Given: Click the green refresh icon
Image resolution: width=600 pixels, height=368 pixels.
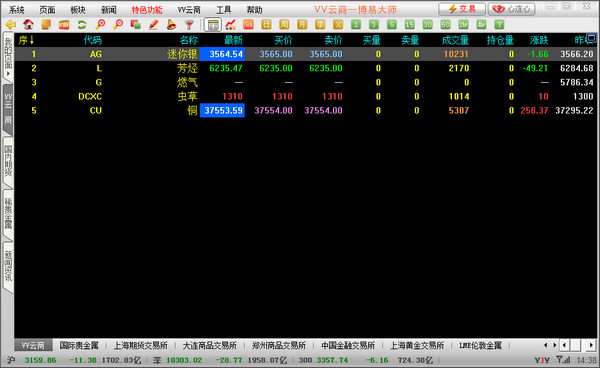Looking at the screenshot, I should (82, 25).
